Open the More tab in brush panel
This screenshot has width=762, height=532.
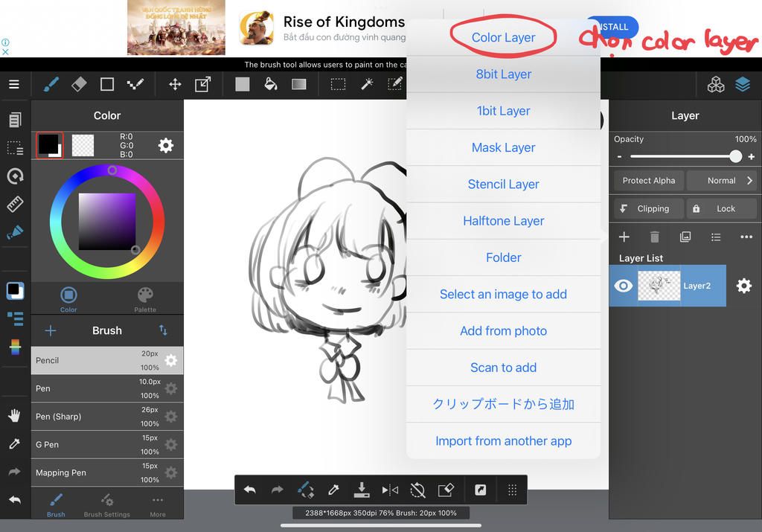click(158, 505)
